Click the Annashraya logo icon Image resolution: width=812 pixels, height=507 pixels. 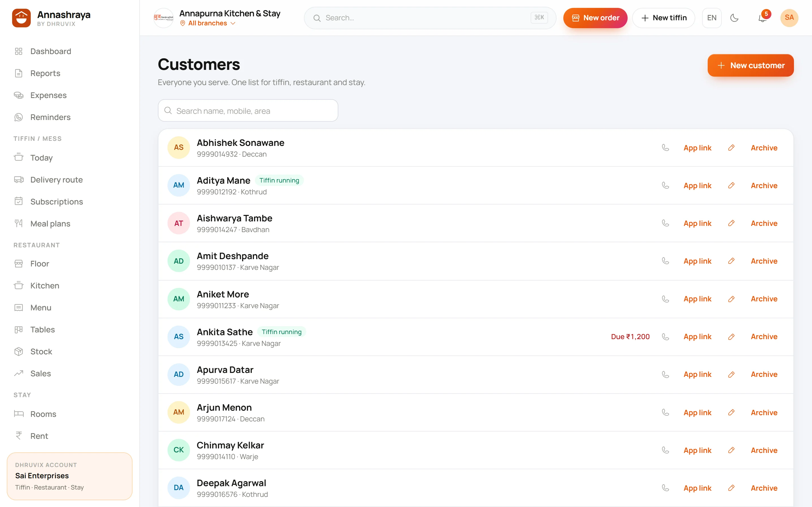(21, 18)
